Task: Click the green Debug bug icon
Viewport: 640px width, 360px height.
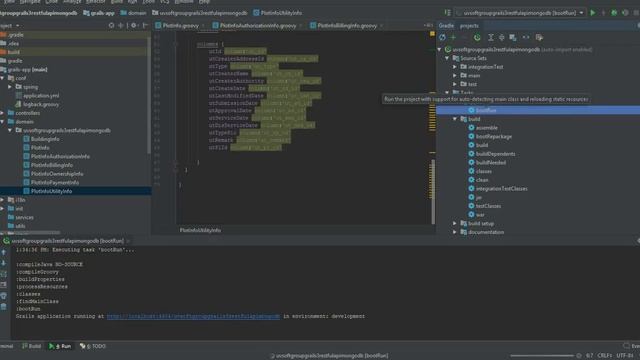Action: tap(614, 13)
